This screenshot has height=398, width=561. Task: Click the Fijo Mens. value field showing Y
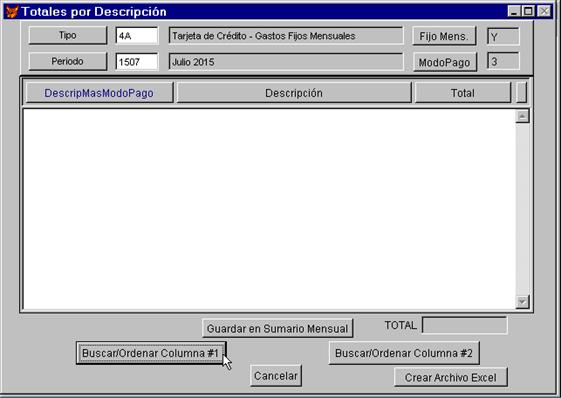coord(503,37)
